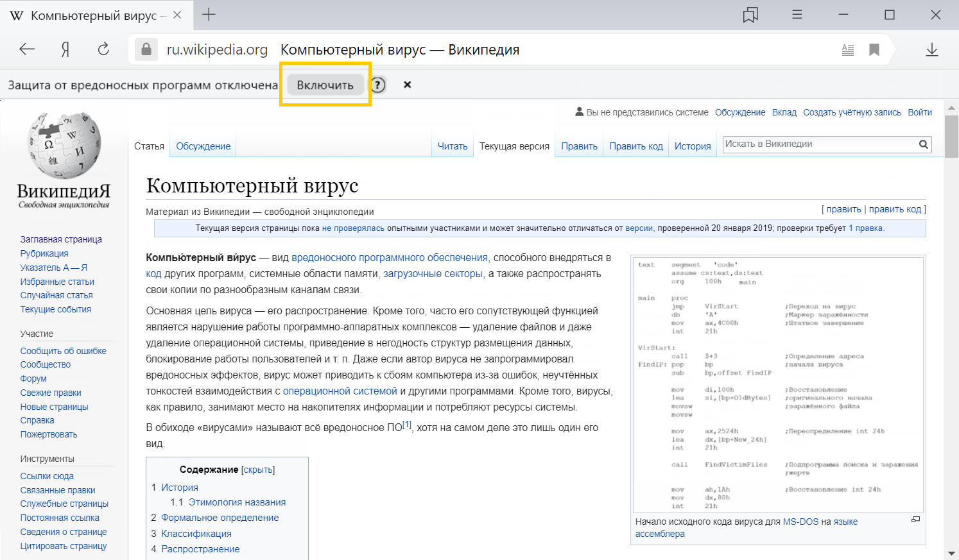
Task: Open 'Избранные статьи' in the sidebar
Action: click(x=57, y=282)
